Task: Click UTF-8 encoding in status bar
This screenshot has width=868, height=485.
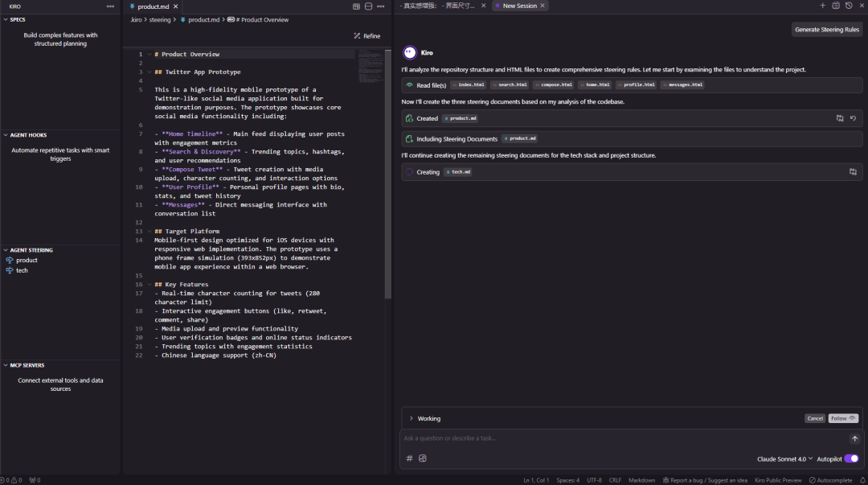Action: (x=594, y=480)
